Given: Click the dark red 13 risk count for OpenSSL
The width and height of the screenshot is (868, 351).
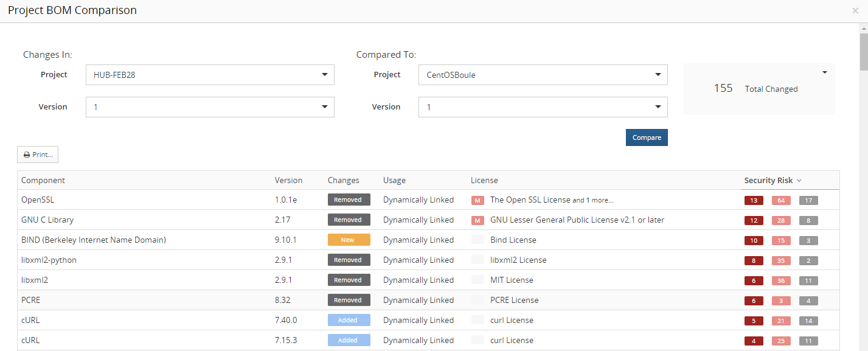Looking at the screenshot, I should click(754, 201).
